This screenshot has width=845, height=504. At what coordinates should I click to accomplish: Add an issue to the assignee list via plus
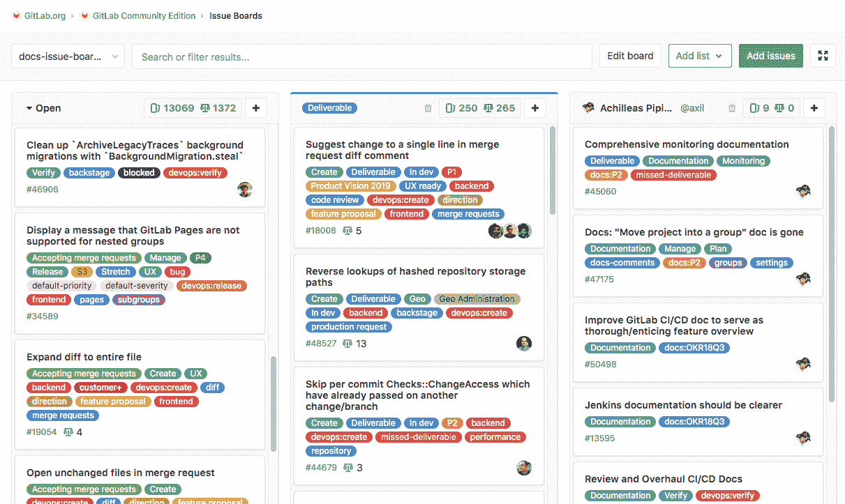tap(814, 108)
